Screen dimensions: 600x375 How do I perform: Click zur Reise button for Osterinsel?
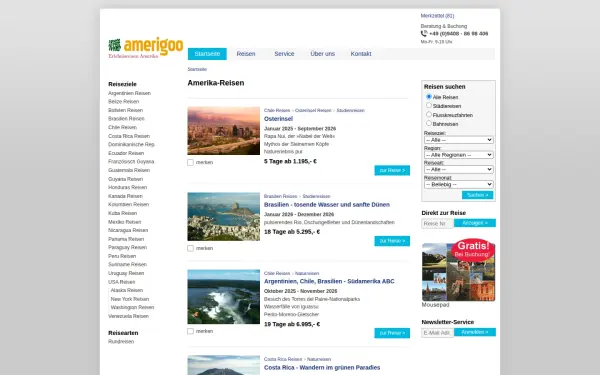pos(392,170)
